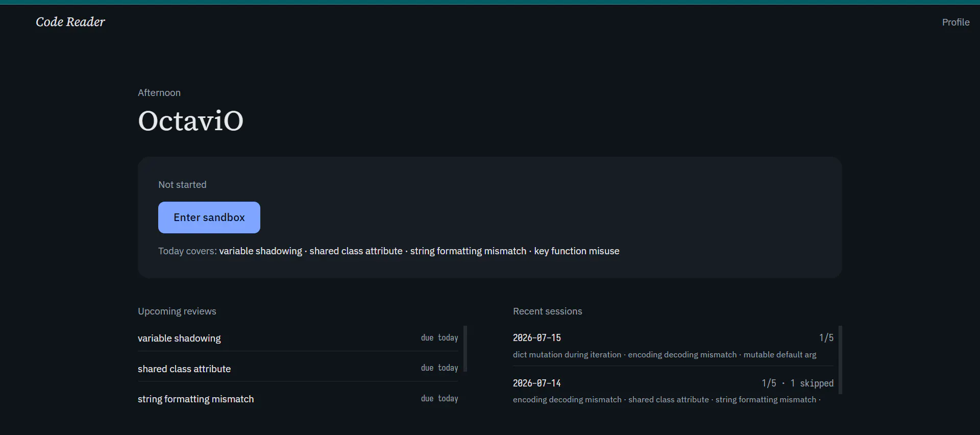980x435 pixels.
Task: Select the shared class attribute upcoming review
Action: click(298, 368)
